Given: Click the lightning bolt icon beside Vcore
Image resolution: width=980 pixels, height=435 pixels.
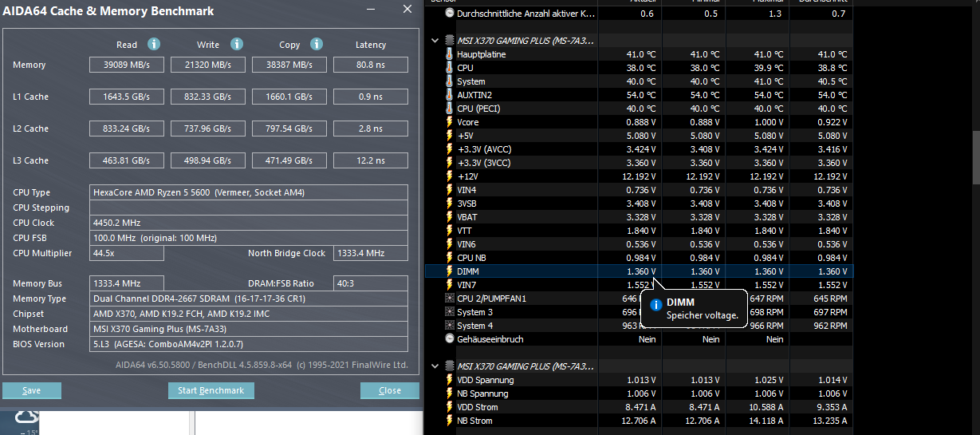Looking at the screenshot, I should [449, 122].
